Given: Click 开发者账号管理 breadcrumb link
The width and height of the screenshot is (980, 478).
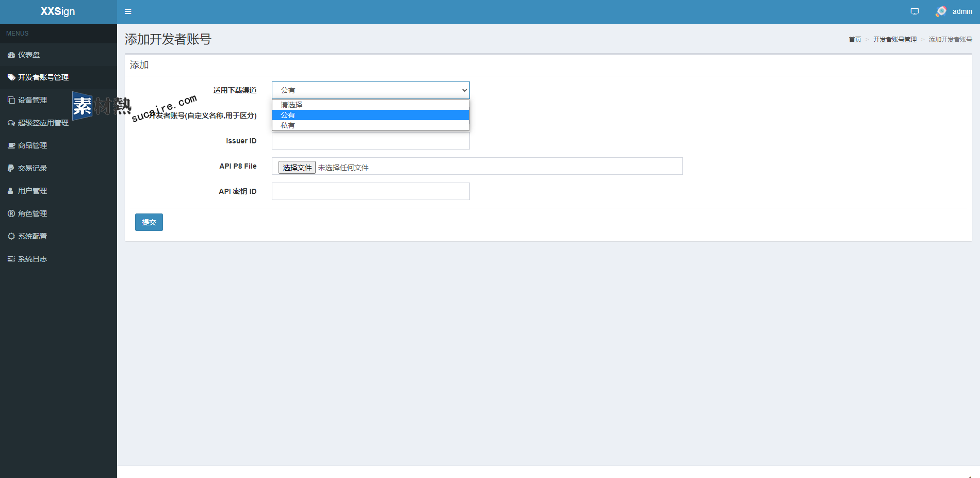Looking at the screenshot, I should click(x=894, y=40).
